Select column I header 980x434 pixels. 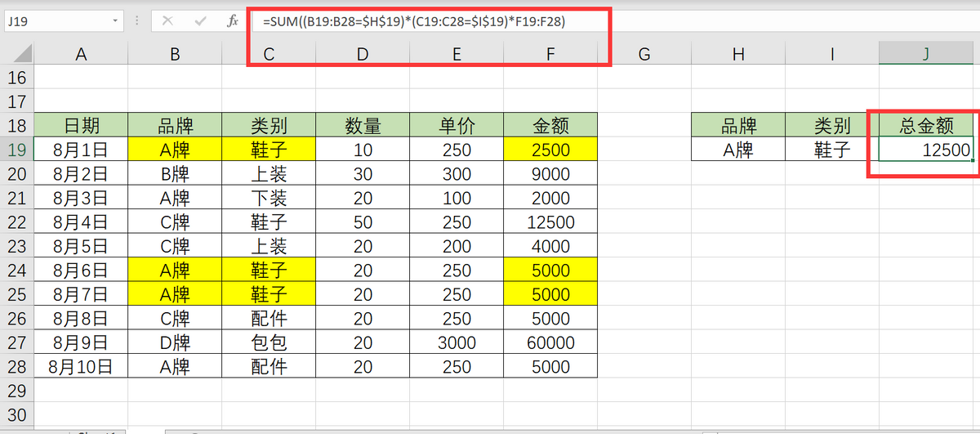tap(832, 55)
